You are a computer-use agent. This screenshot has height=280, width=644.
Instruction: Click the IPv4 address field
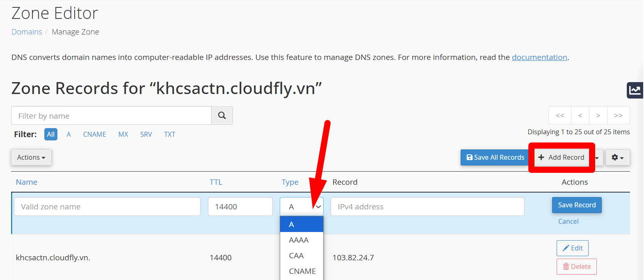click(x=427, y=207)
